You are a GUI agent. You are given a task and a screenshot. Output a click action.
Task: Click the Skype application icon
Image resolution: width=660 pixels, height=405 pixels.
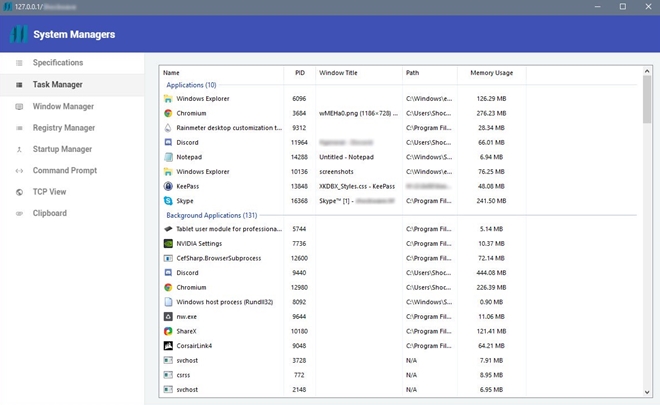[x=168, y=201]
